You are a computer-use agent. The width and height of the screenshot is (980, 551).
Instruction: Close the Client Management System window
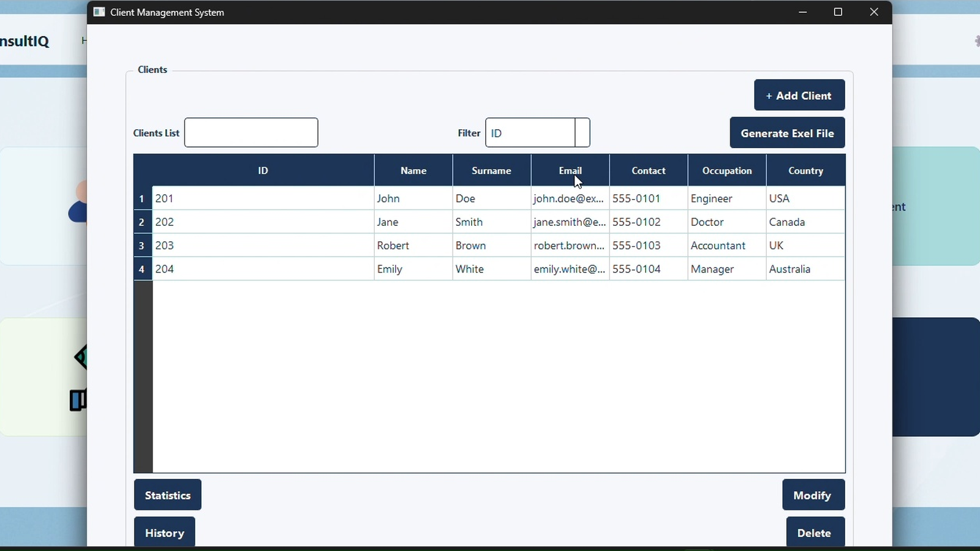click(x=874, y=12)
